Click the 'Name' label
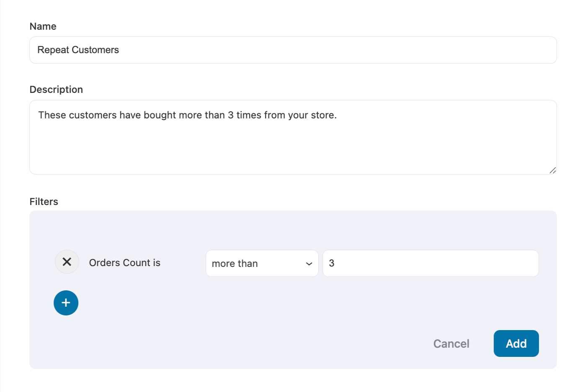Viewport: 577px width, 392px height. 43,26
